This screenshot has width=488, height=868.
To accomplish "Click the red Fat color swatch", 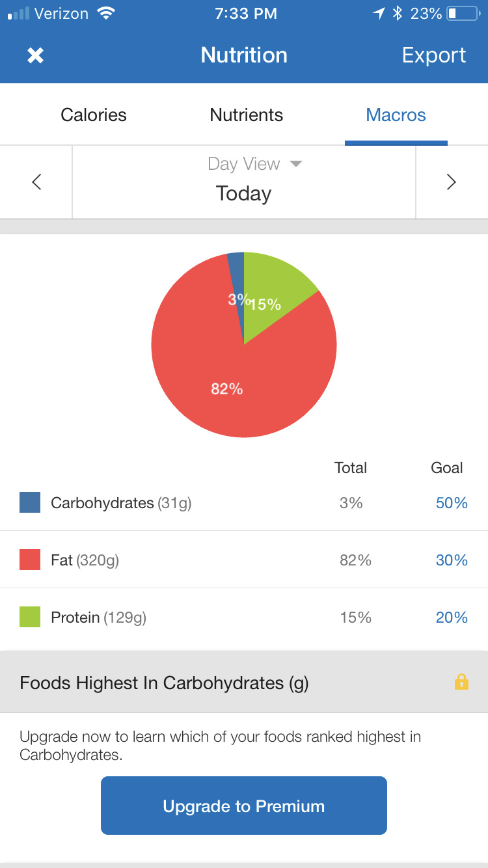I will [x=30, y=560].
